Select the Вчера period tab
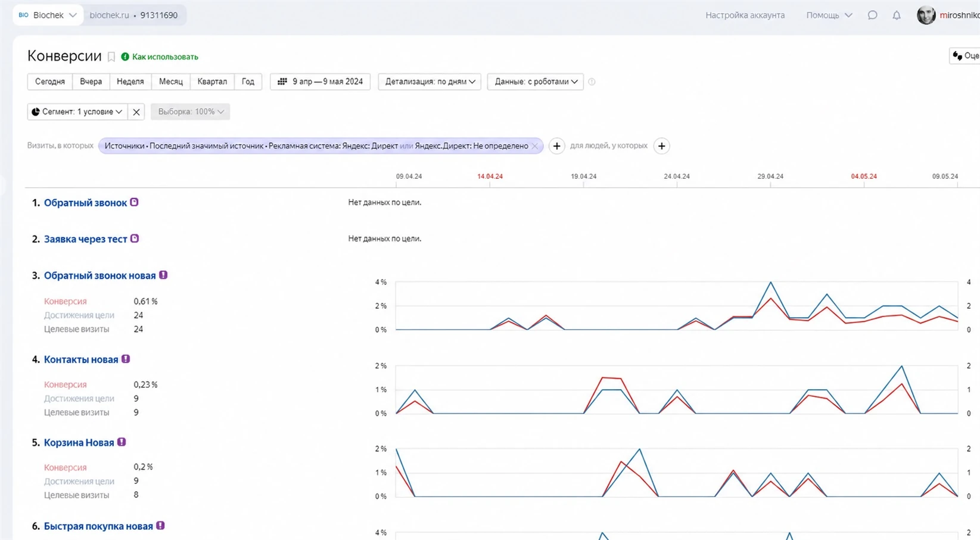This screenshot has width=980, height=540. (x=91, y=82)
